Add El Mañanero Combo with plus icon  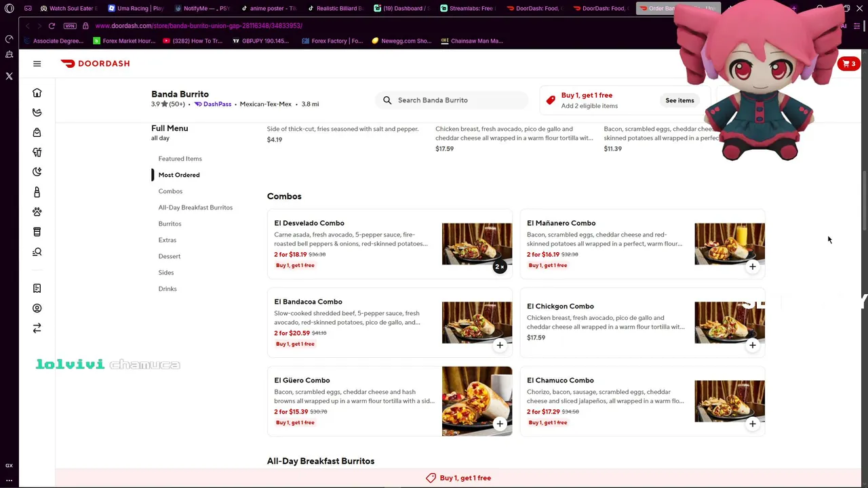[752, 267]
